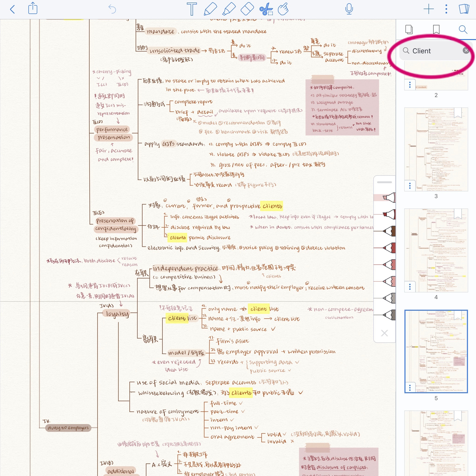Viewport: 476px width, 476px height.
Task: Toggle bookmark on page 4 thumbnail
Action: pos(458,214)
